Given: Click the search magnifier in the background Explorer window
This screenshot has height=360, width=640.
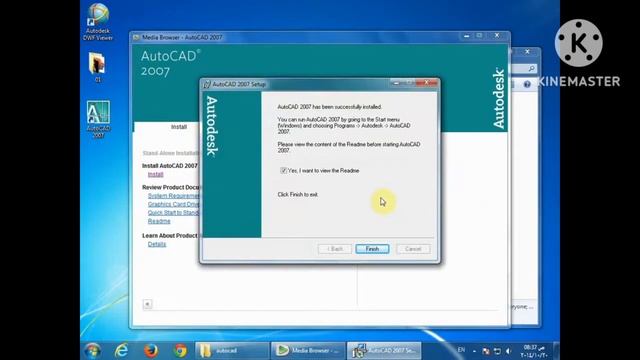Looking at the screenshot, I should 531,69.
